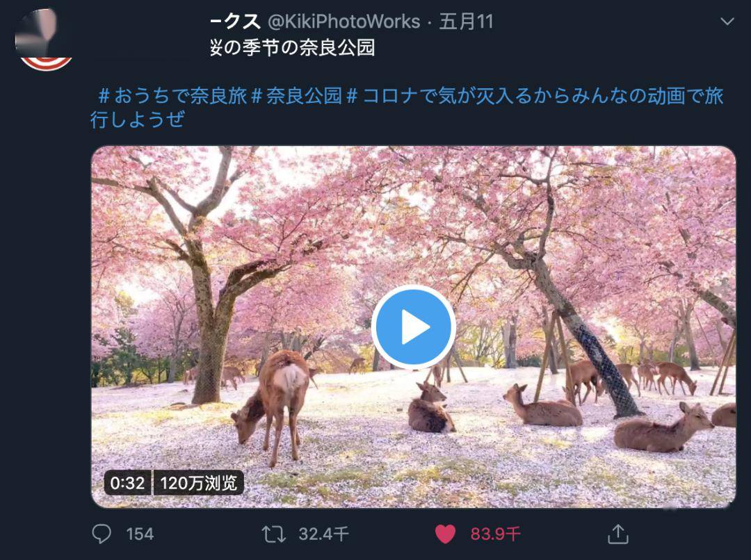Click the 120万浏览 view count label
The image size is (751, 560).
tap(198, 483)
